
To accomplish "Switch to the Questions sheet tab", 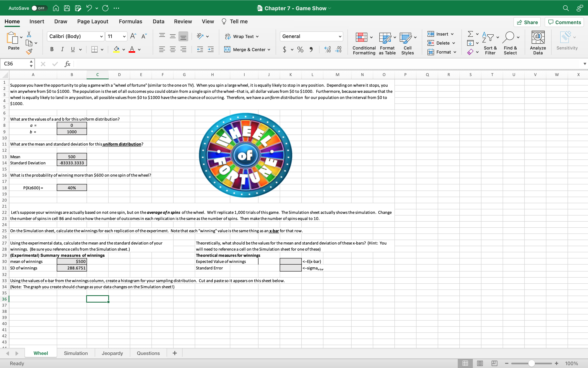I will coord(148,353).
